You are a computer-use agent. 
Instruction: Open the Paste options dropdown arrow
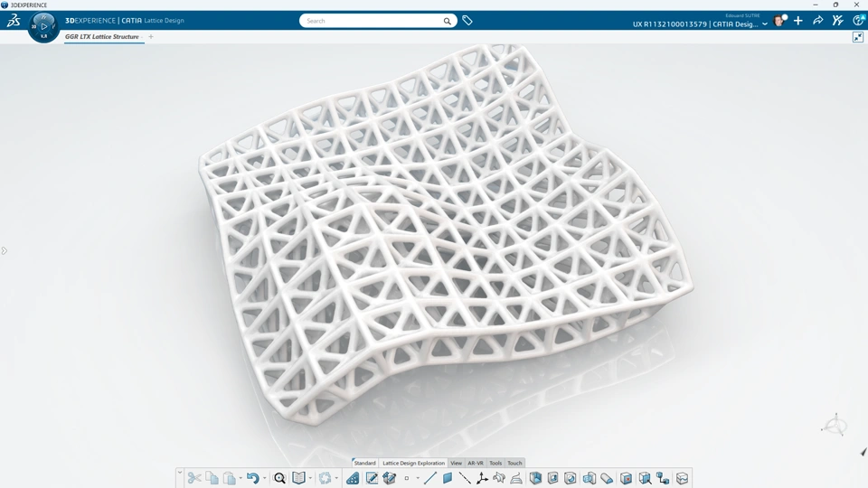pos(241,478)
